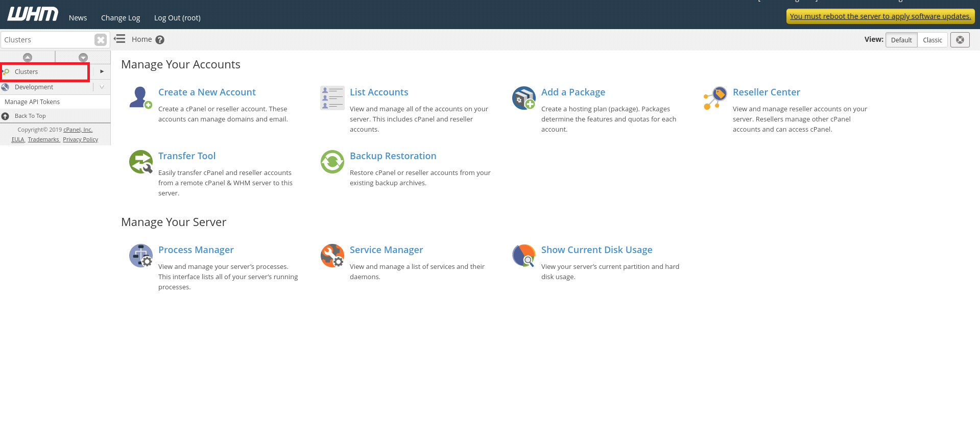The image size is (980, 447).
Task: Click the Add a Package icon
Action: (x=523, y=97)
